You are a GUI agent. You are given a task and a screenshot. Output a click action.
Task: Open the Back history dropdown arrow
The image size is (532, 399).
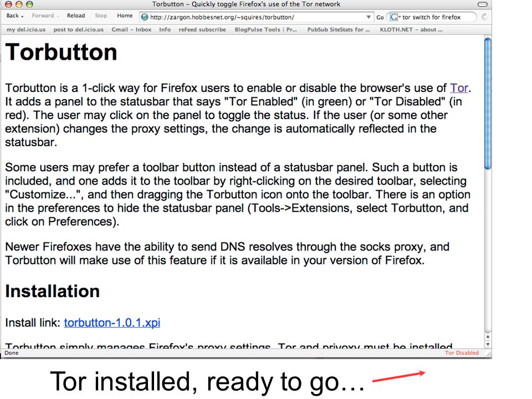[x=22, y=16]
